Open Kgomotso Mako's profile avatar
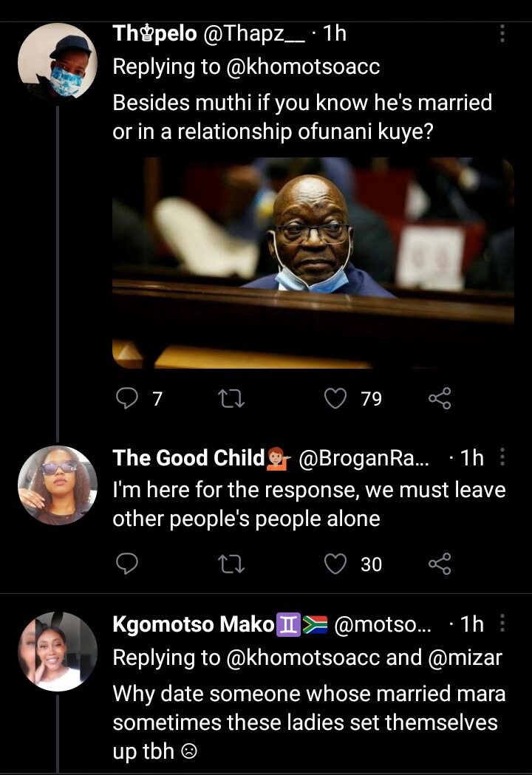532x775 pixels. (58, 652)
